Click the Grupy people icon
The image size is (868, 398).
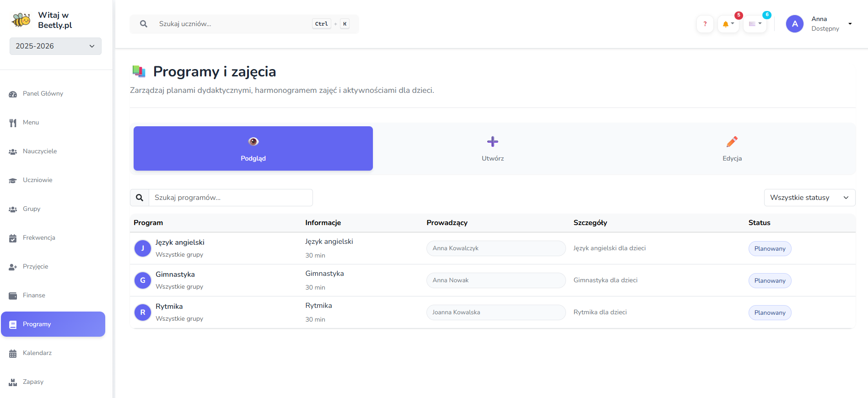13,209
